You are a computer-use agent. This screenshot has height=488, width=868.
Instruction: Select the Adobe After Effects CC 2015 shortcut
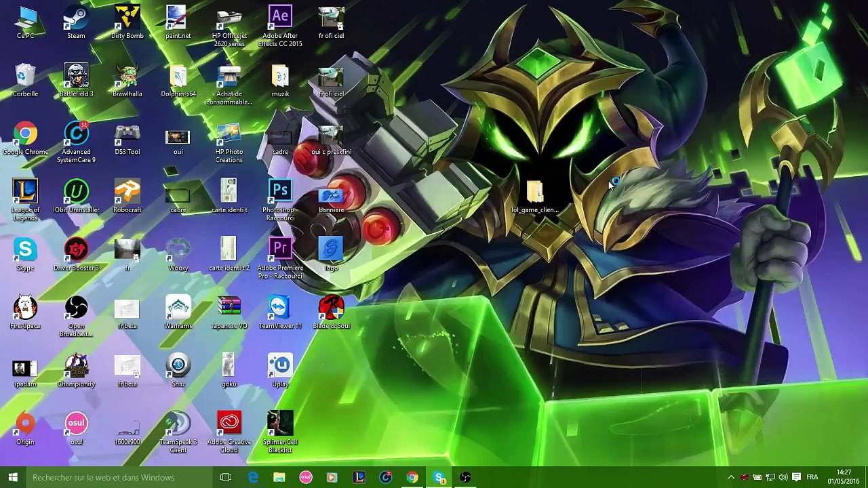coord(280,26)
